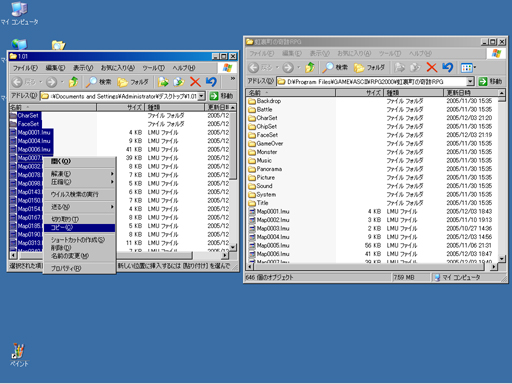The height and width of the screenshot is (384, 512).
Task: Select CharSet folder in 1.01 window
Action: pos(25,115)
